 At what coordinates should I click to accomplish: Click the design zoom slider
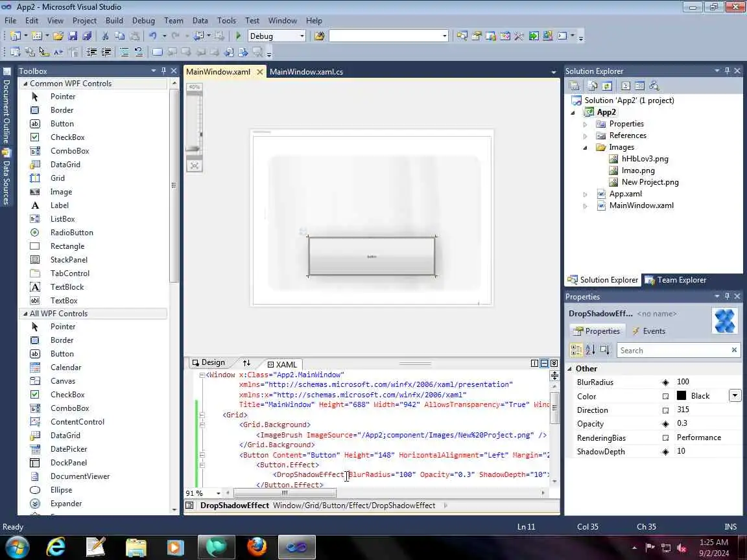pos(195,121)
